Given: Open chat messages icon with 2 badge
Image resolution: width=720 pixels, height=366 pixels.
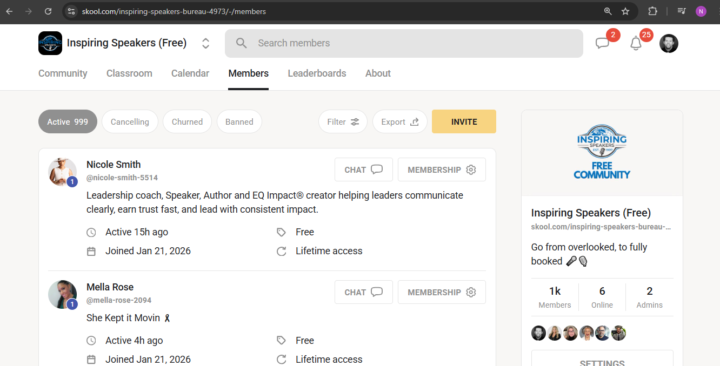Looking at the screenshot, I should (602, 43).
